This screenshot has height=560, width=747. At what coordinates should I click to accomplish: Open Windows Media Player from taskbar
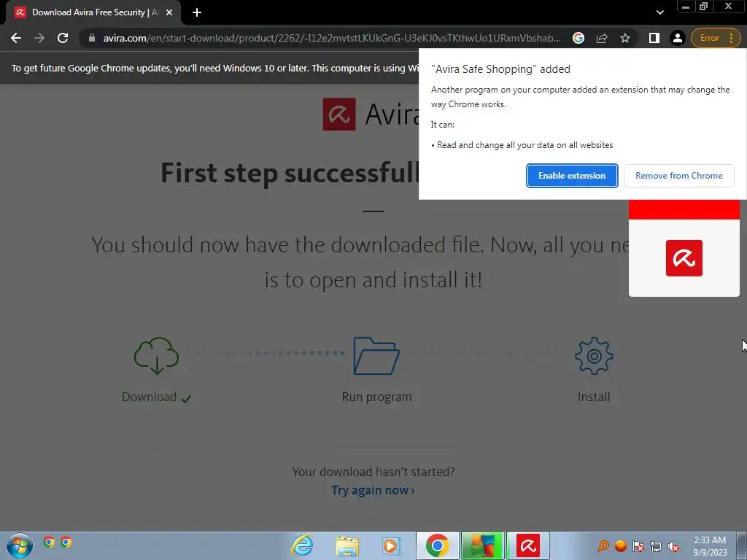coord(392,545)
